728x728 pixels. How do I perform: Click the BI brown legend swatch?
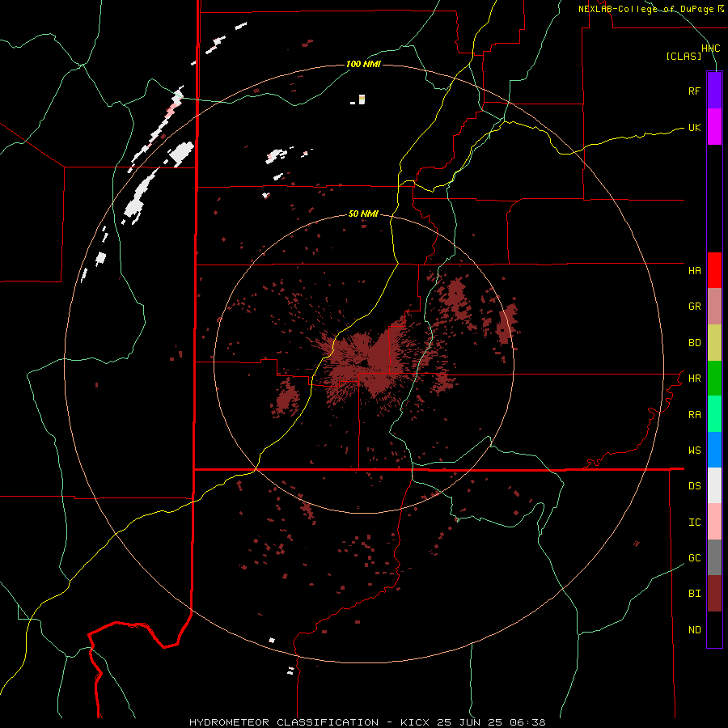714,594
